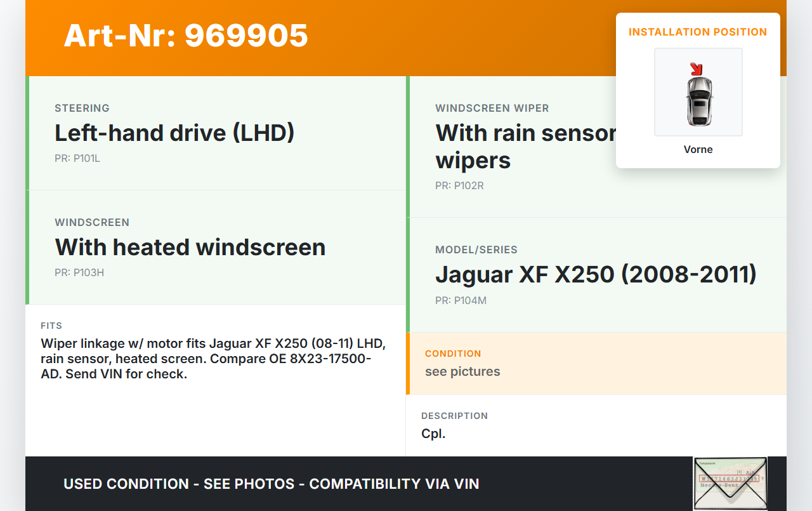Click the Wiper linkage fits description paragraph
The height and width of the screenshot is (511, 812).
[213, 359]
